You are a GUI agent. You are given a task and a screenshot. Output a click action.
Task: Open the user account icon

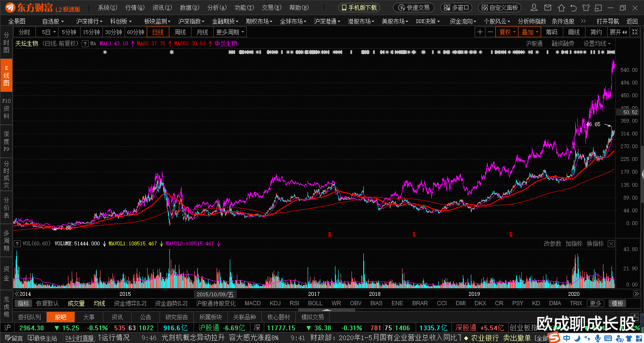[534, 8]
